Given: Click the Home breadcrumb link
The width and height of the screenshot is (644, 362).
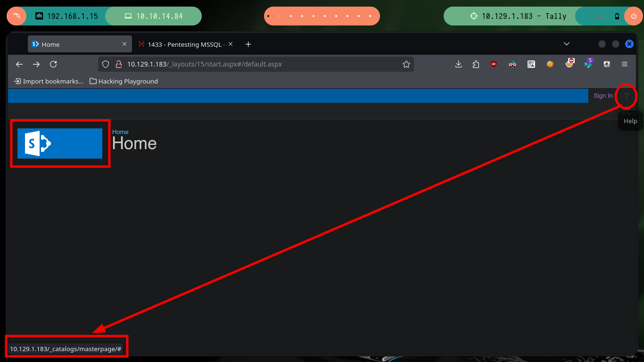Looking at the screenshot, I should click(x=120, y=132).
